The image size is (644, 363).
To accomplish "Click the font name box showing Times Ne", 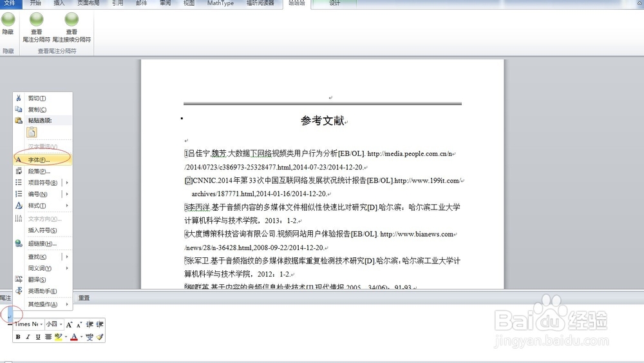I will coord(26,324).
